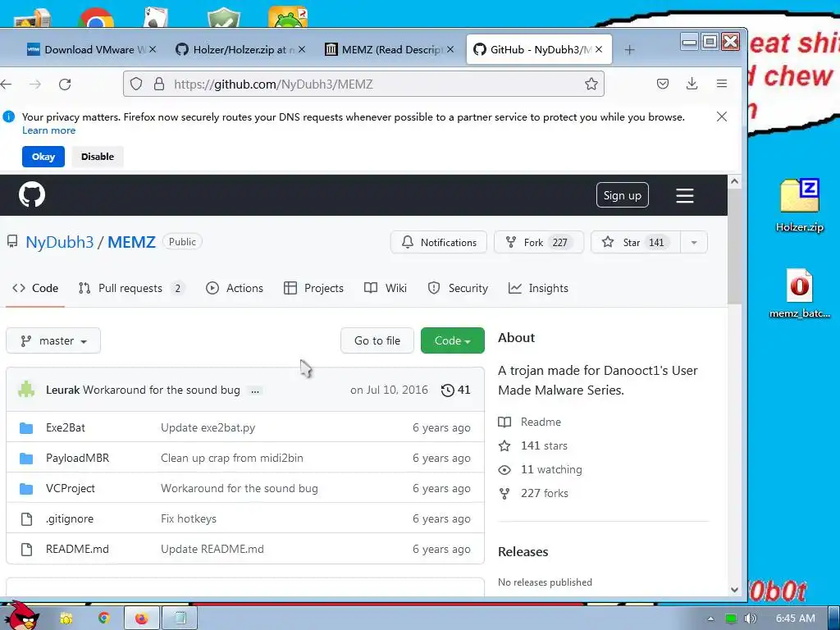Open the Leurak contributor avatar

click(26, 390)
